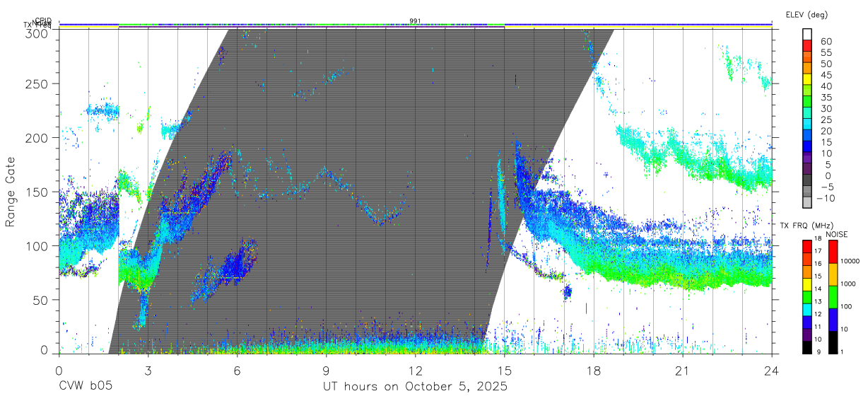868x401 pixels.
Task: Click the ELEV legend value '-10'
Action: [828, 198]
